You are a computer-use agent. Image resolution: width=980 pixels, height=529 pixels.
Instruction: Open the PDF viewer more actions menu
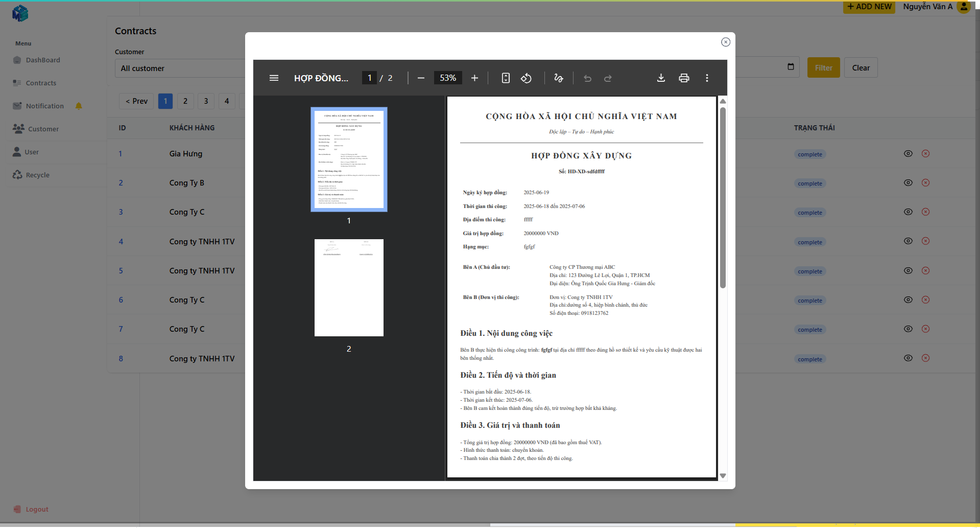click(x=707, y=78)
